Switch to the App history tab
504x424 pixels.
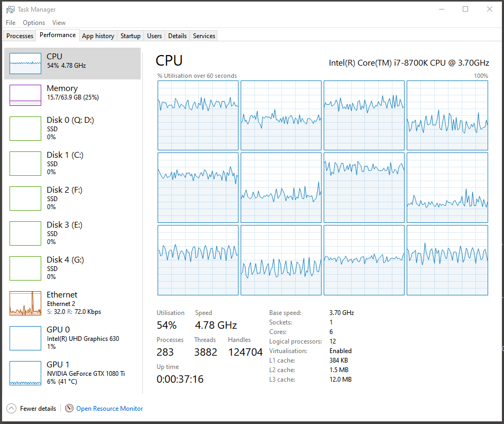point(98,35)
